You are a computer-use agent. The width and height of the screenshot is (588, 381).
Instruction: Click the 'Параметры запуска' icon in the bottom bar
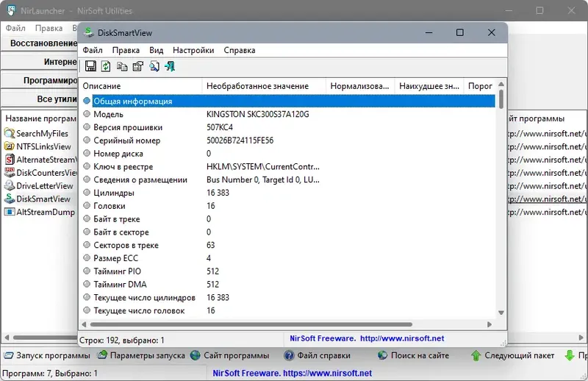(102, 355)
